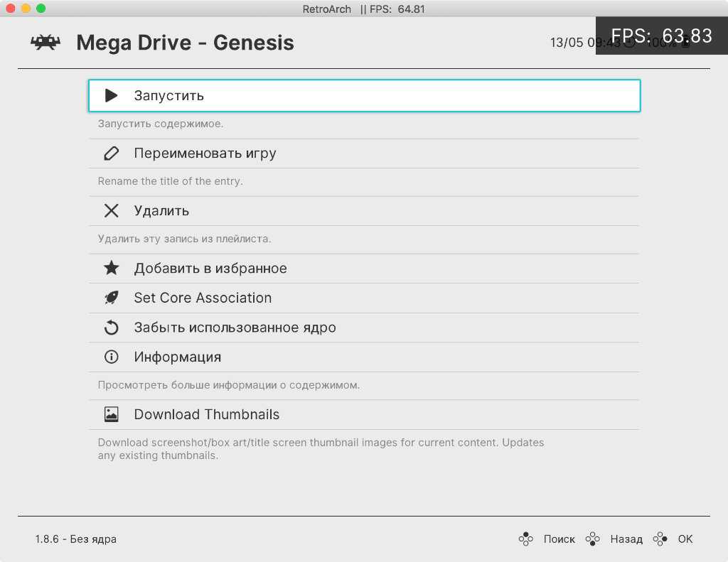Click the star icon for Добавить в избранное

[x=111, y=269]
